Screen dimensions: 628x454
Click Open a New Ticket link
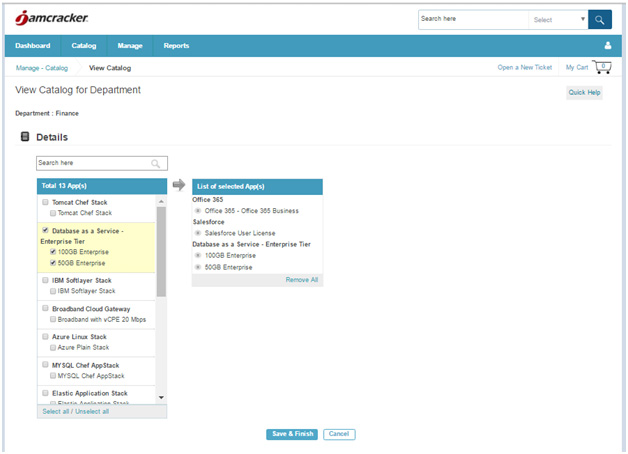click(x=525, y=67)
